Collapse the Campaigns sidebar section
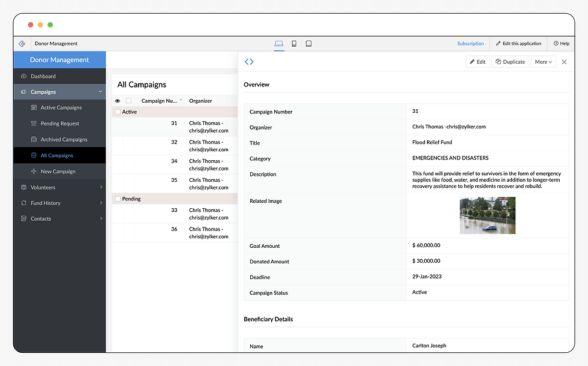The image size is (588, 366). click(100, 92)
